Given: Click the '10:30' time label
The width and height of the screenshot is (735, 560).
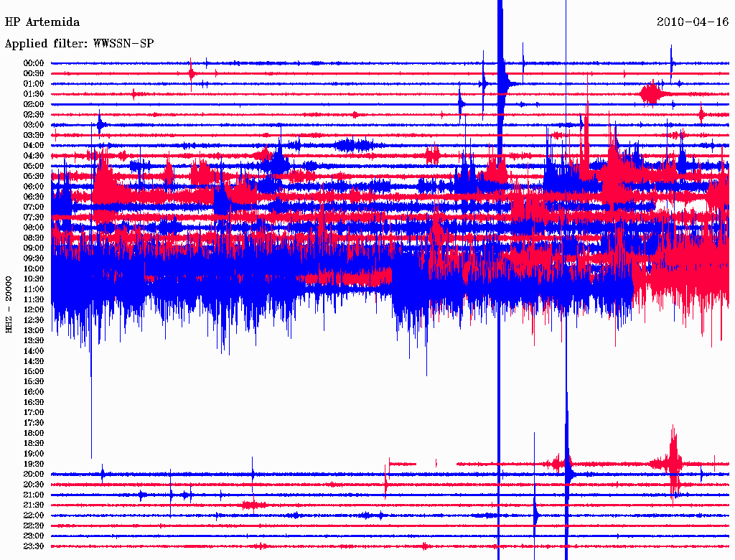Looking at the screenshot, I should pos(34,279).
